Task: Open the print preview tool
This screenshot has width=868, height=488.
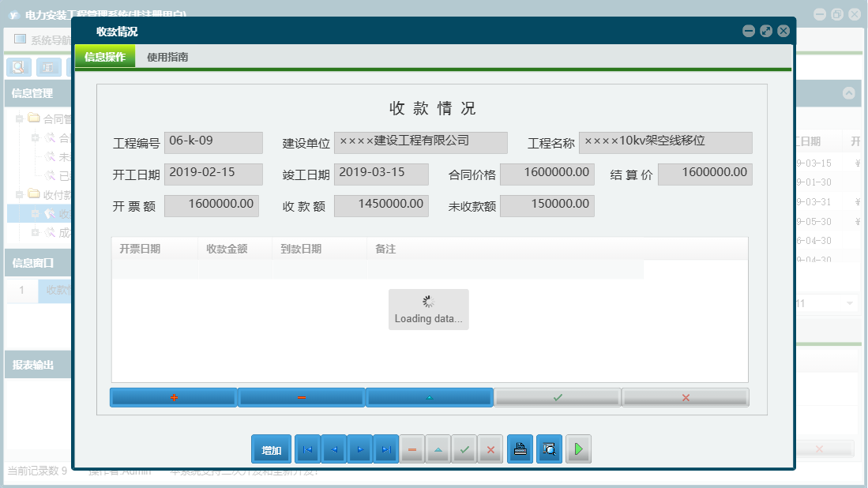Action: [x=549, y=449]
